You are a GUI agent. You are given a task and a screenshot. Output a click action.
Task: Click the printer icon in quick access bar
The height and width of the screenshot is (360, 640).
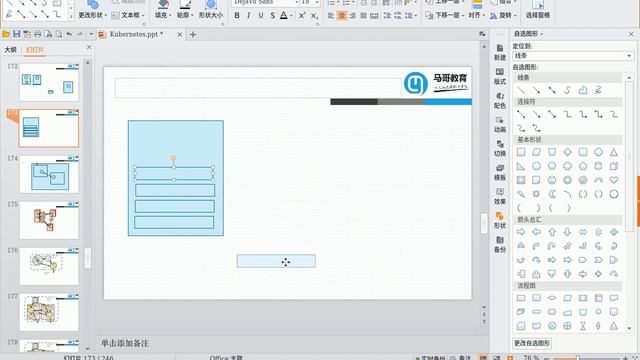[x=38, y=34]
